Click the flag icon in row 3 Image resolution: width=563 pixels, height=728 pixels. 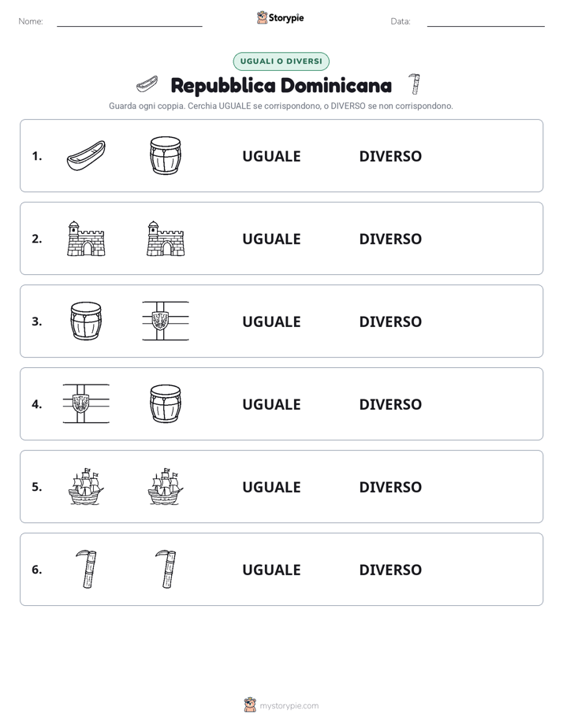166,321
